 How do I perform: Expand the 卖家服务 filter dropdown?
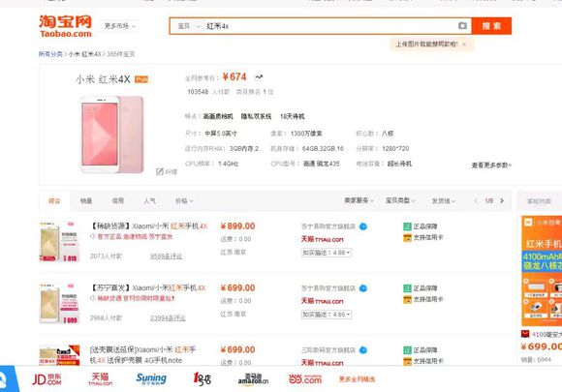(x=359, y=200)
